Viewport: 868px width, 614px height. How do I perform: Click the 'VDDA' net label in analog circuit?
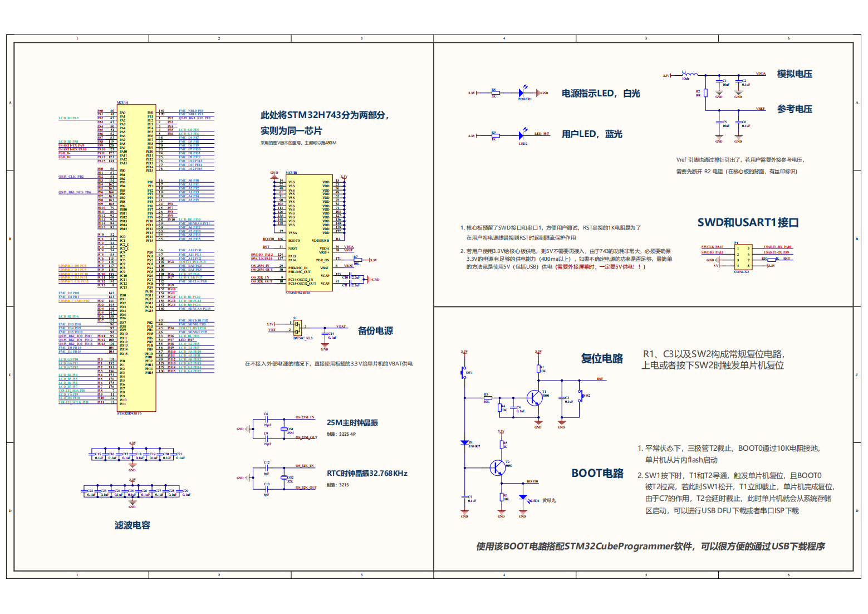click(x=761, y=74)
